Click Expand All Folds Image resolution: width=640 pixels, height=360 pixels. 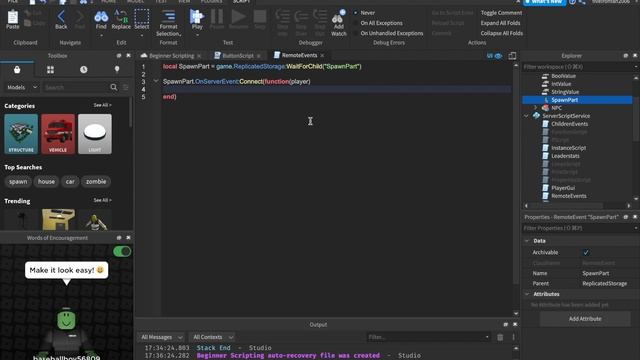[x=500, y=23]
